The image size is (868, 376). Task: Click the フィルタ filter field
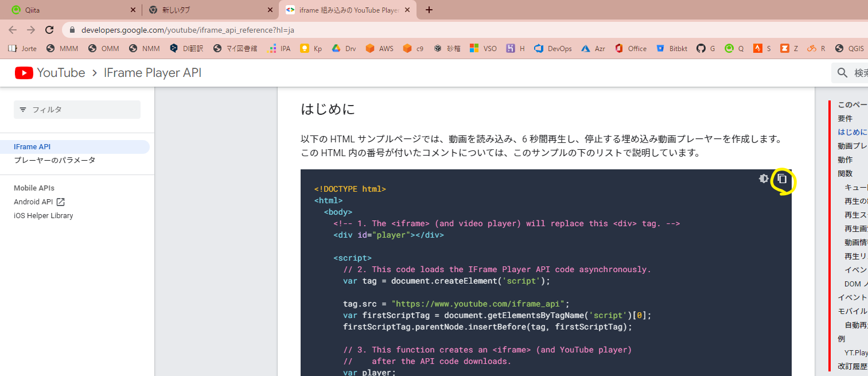point(77,110)
